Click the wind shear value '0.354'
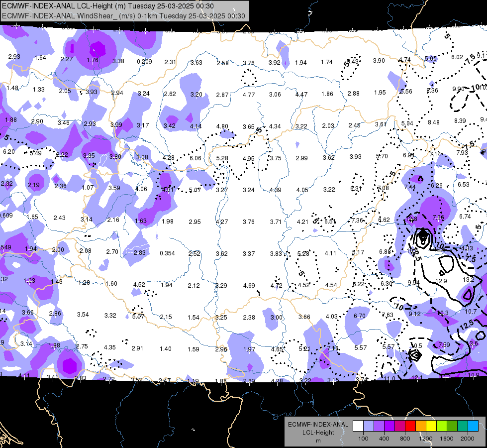Screen dimensions: 487x448 pyautogui.click(x=168, y=253)
